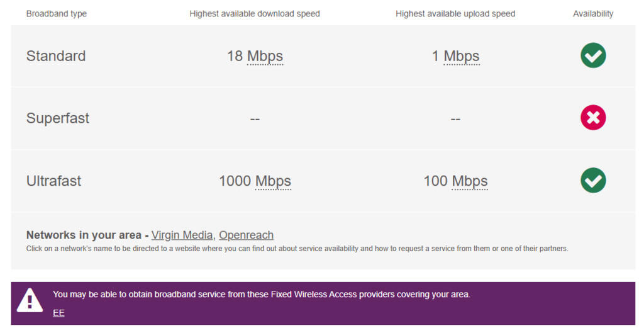Screen dimensions: 644x333
Task: Open the Openreach network link
Action: (x=246, y=235)
